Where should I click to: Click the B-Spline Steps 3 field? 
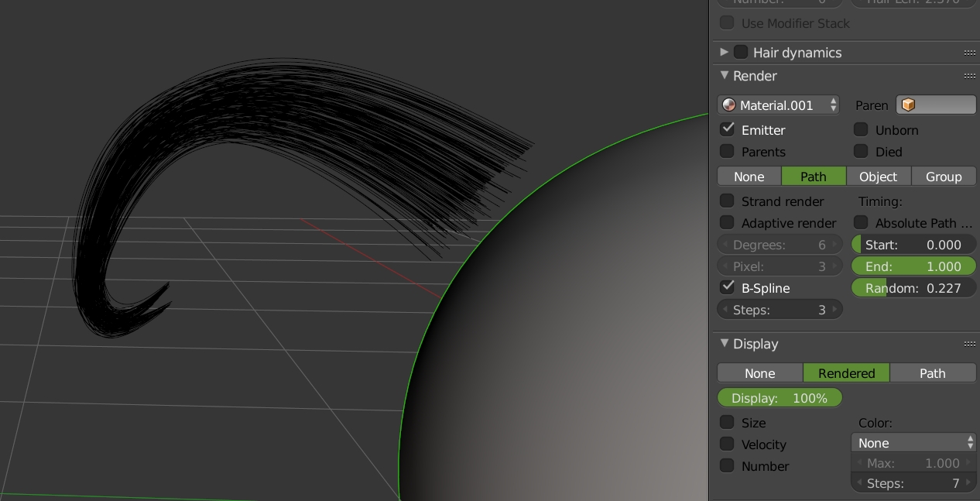pyautogui.click(x=780, y=310)
